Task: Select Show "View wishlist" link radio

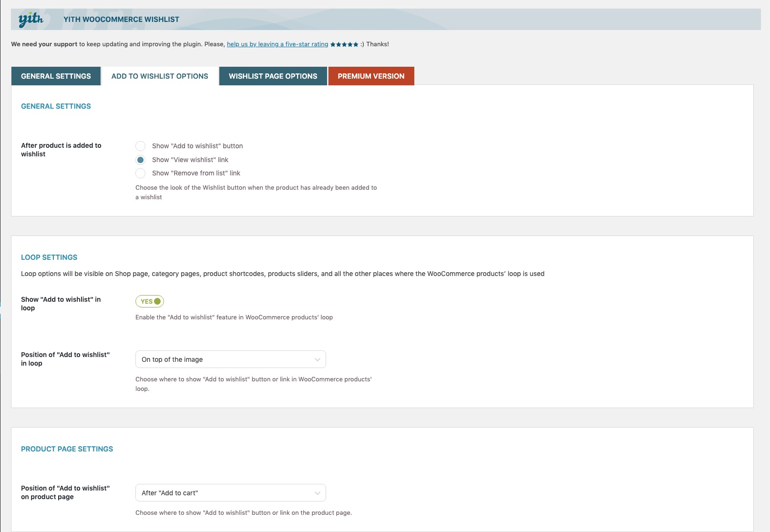Action: pos(140,160)
